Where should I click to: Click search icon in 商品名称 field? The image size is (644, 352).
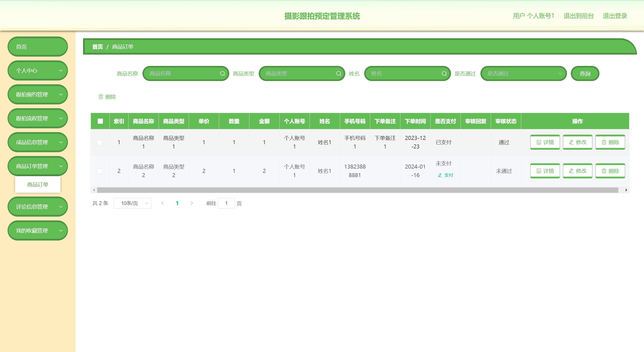[222, 73]
